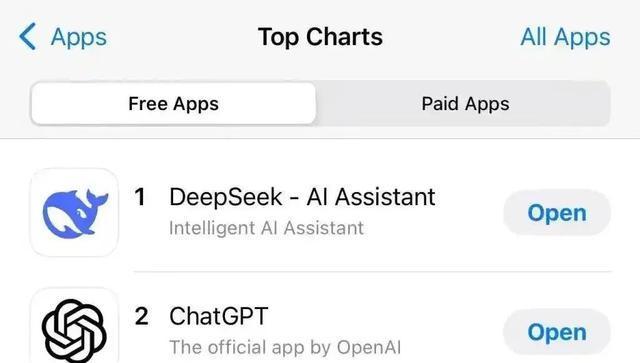Switch to the Free Apps segment
The height and width of the screenshot is (363, 640).
coord(173,103)
